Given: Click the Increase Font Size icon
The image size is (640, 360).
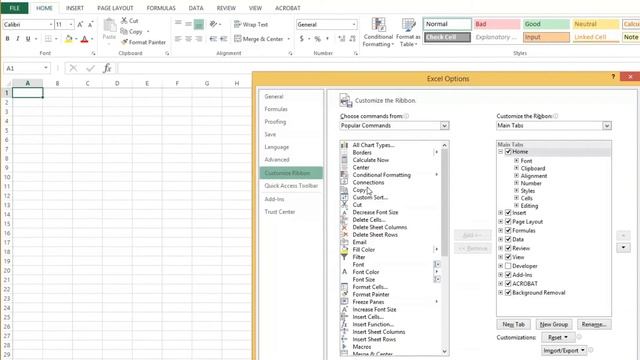Looking at the screenshot, I should point(80,24).
